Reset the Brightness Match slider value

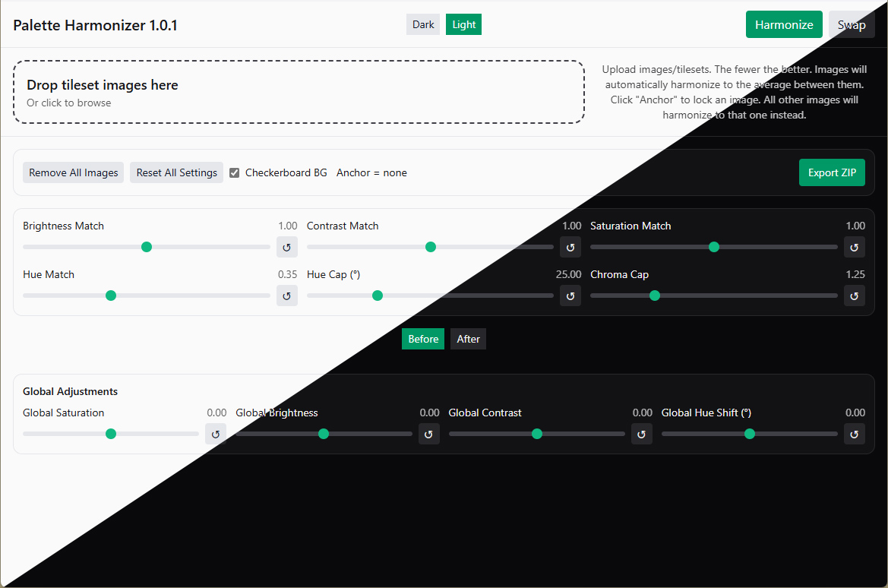286,247
